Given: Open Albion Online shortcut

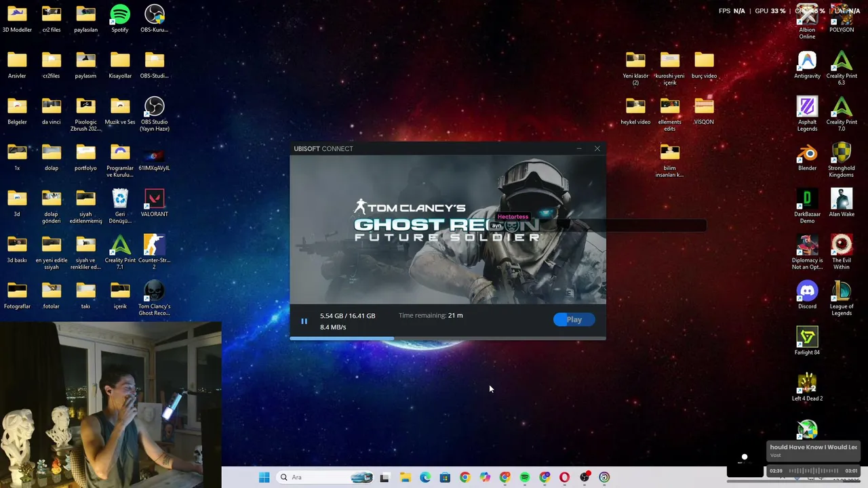Looking at the screenshot, I should [x=807, y=22].
